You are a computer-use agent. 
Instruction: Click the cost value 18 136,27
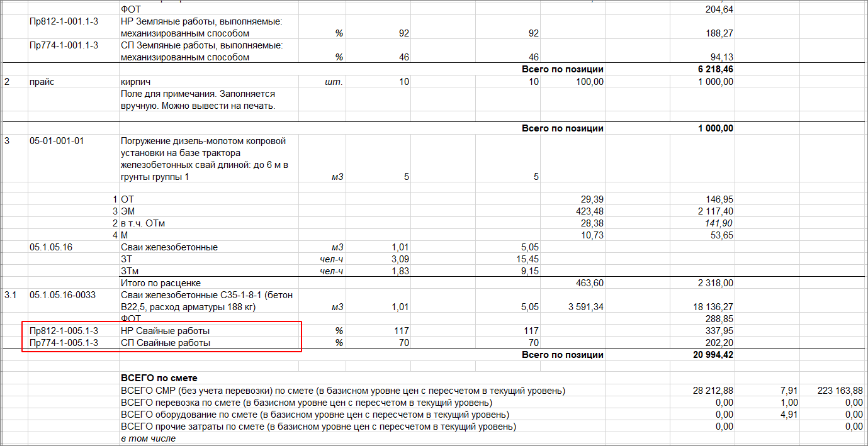point(711,308)
